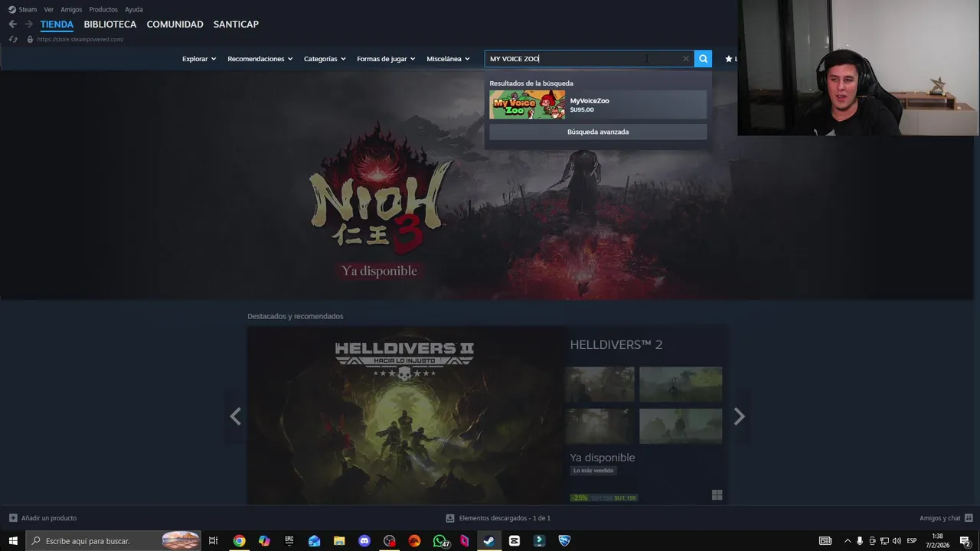
Task: Click the Añadir un producto plus icon
Action: [13, 518]
